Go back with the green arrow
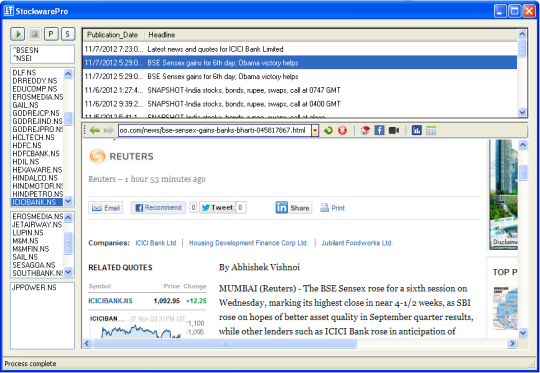 click(94, 130)
